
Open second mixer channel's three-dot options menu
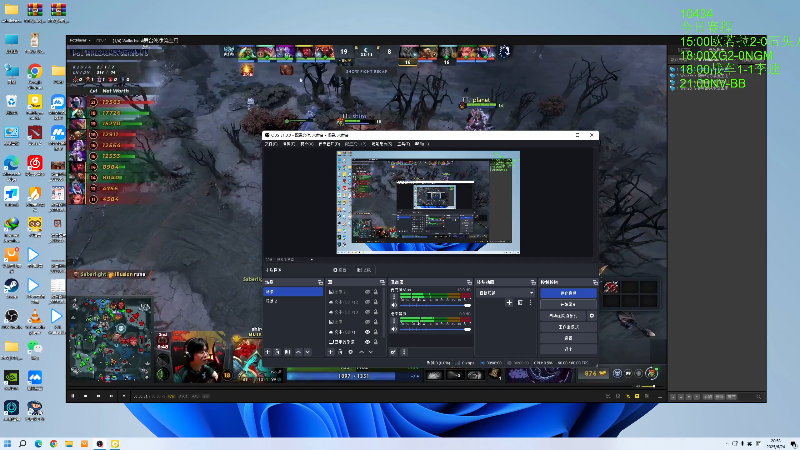point(394,321)
